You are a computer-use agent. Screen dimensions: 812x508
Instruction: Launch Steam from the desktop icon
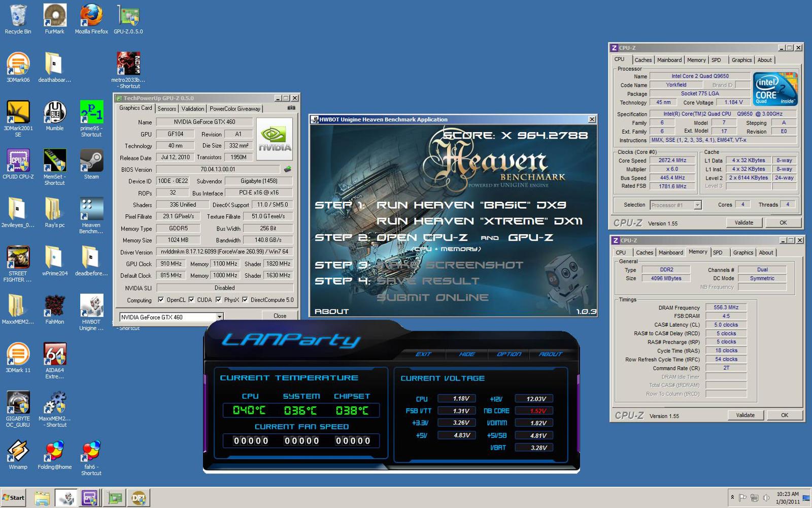91,164
